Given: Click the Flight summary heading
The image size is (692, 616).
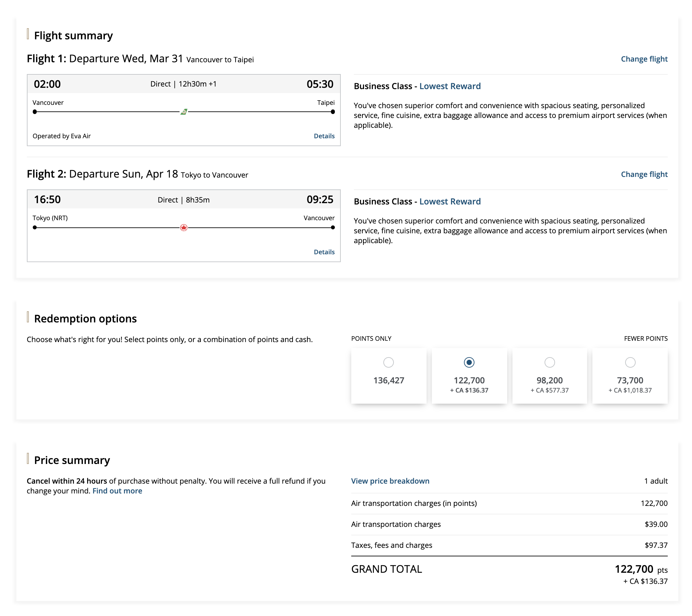Looking at the screenshot, I should tap(73, 35).
